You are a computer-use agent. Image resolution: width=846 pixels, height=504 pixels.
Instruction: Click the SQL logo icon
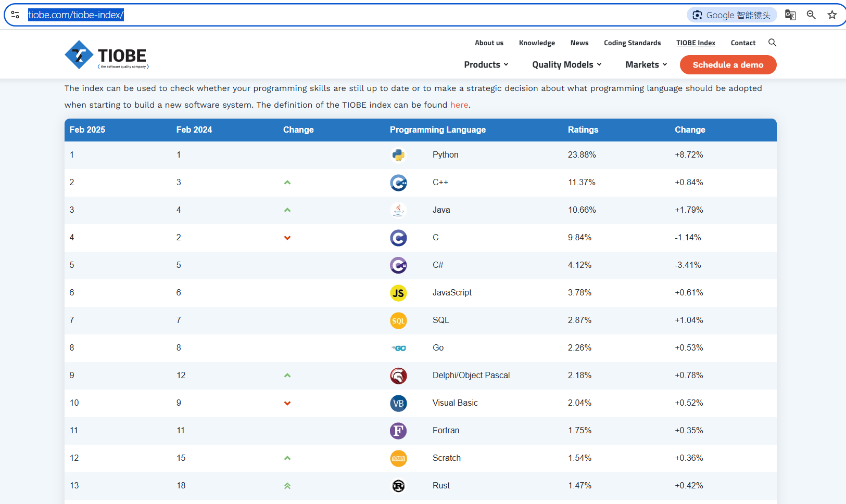tap(398, 320)
